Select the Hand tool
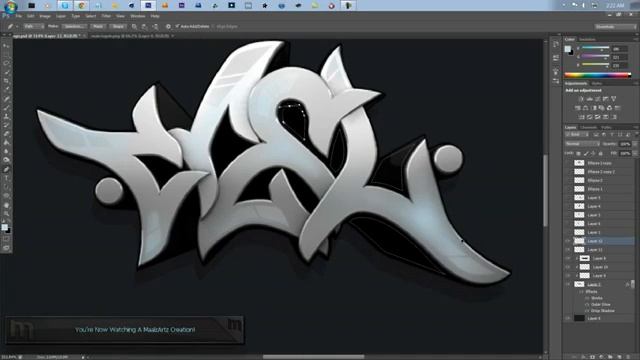This screenshot has width=640, height=360. [6, 205]
